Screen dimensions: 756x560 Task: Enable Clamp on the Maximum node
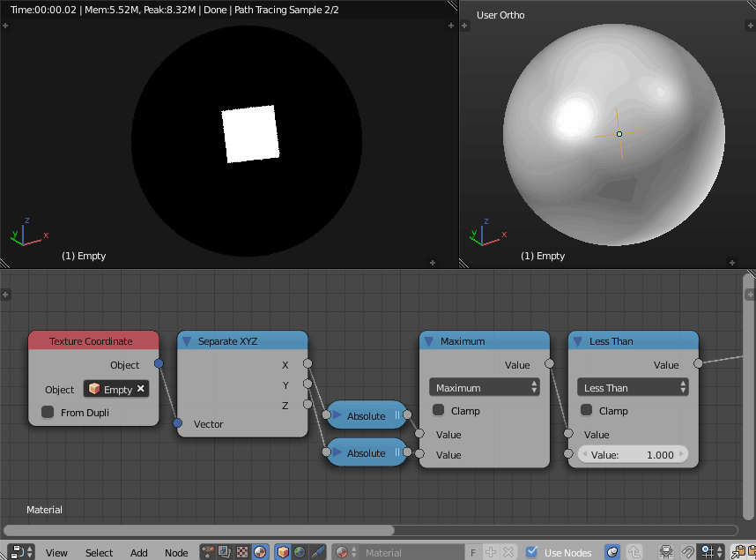pyautogui.click(x=436, y=410)
